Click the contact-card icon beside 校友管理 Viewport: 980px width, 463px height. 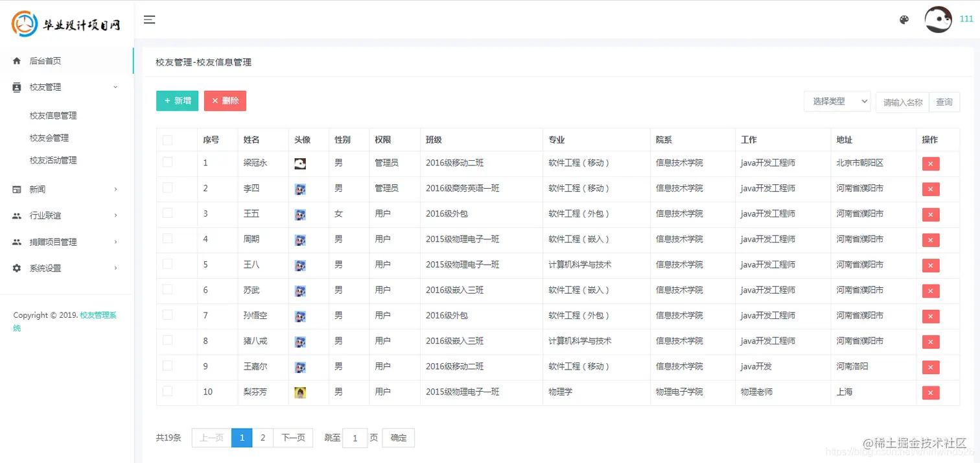(17, 87)
